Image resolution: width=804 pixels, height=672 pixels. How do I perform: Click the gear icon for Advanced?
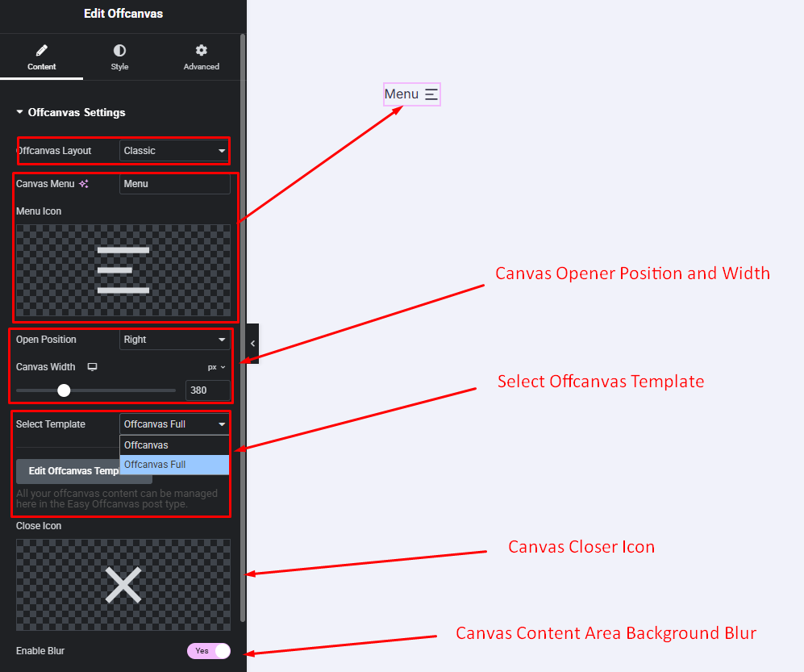tap(201, 51)
